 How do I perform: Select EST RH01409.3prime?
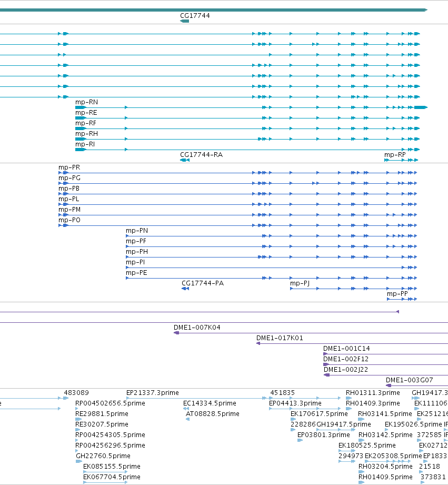pyautogui.click(x=373, y=403)
